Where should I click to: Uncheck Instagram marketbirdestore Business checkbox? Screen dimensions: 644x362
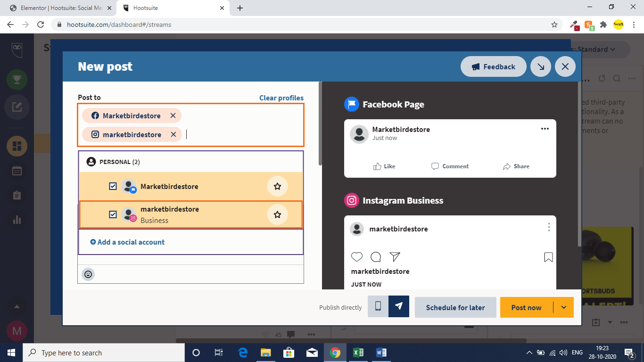[113, 214]
